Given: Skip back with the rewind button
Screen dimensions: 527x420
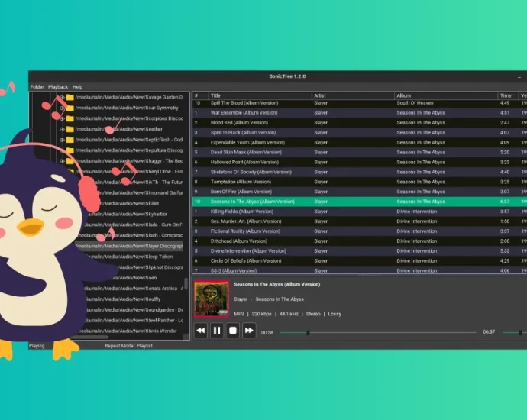Looking at the screenshot, I should tap(201, 331).
